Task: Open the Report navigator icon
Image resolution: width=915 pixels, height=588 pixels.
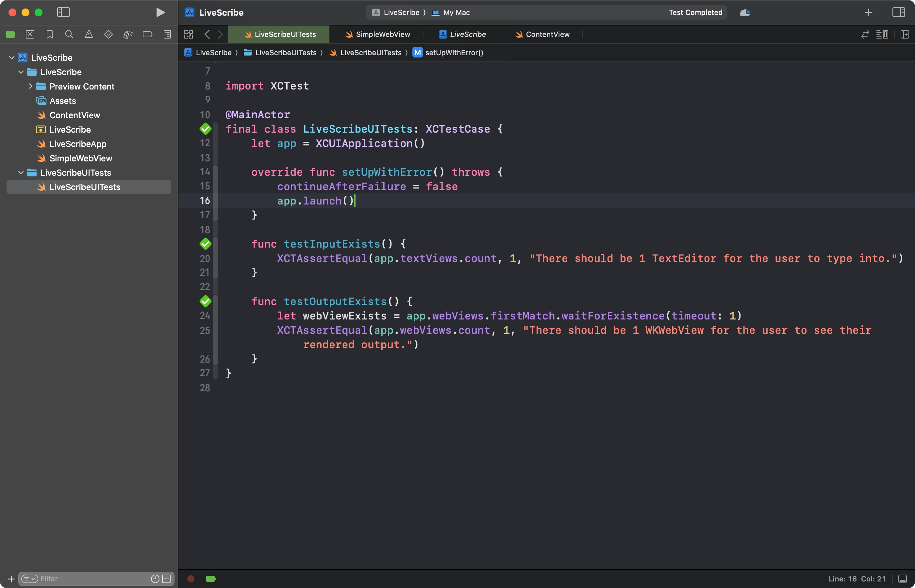Action: (x=167, y=34)
